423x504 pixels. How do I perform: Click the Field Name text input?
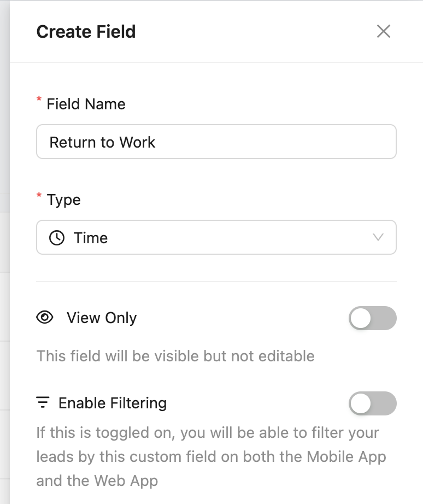tap(216, 142)
